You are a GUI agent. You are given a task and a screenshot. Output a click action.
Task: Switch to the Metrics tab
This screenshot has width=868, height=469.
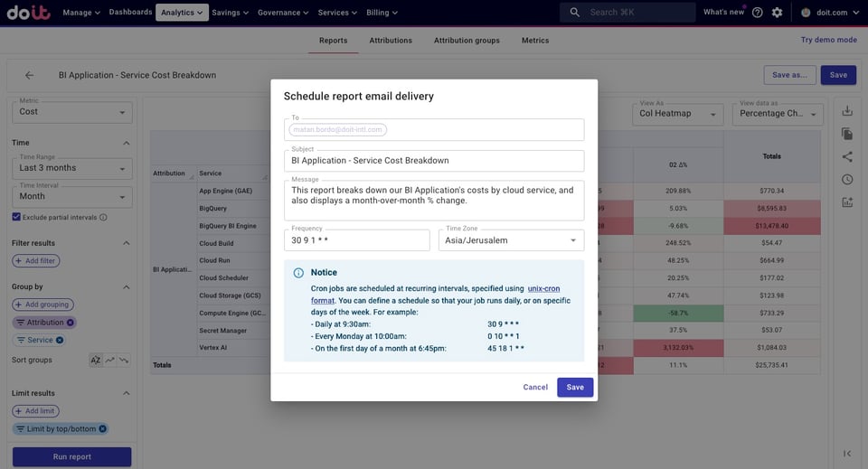(535, 41)
